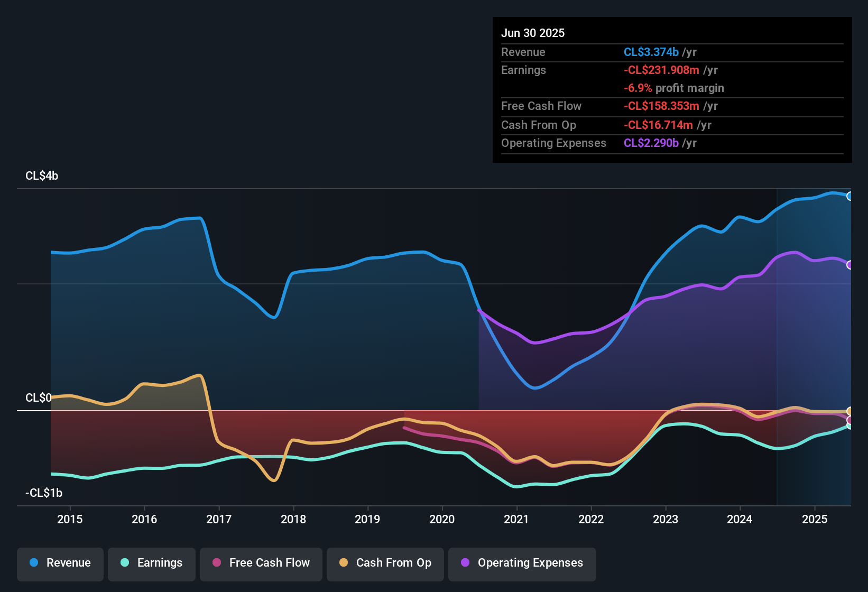Image resolution: width=868 pixels, height=592 pixels.
Task: Select the 2015 label on the x-axis
Action: pyautogui.click(x=70, y=519)
